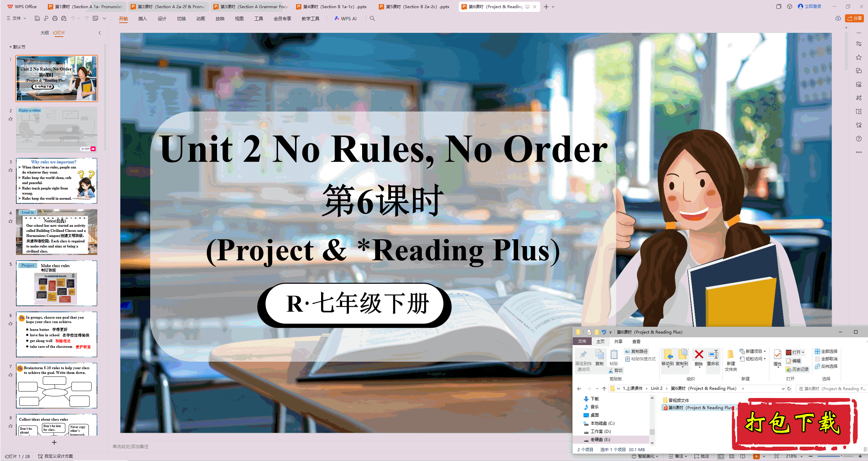
Task: Add new slide with plus button
Action: point(54,442)
